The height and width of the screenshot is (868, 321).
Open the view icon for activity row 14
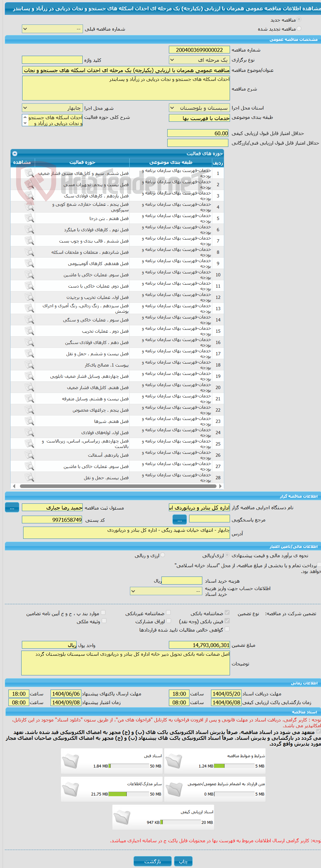[x=30, y=320]
